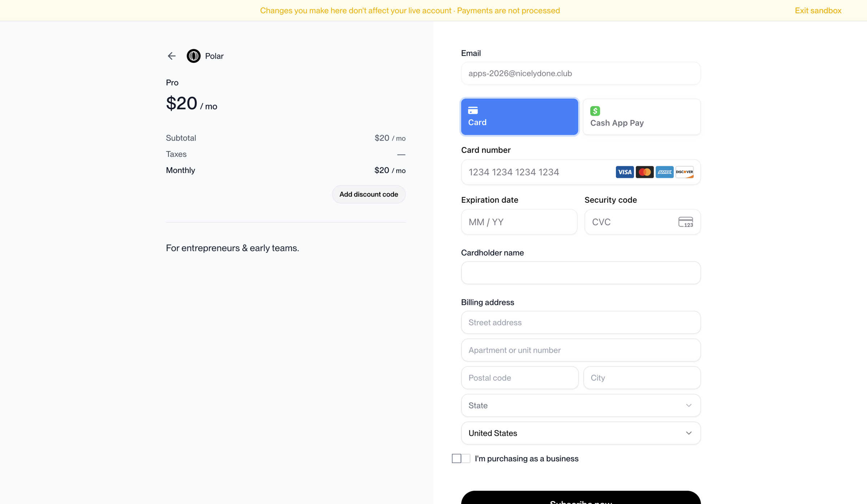This screenshot has height=504, width=867.
Task: Click the CVC card hint icon
Action: [685, 222]
